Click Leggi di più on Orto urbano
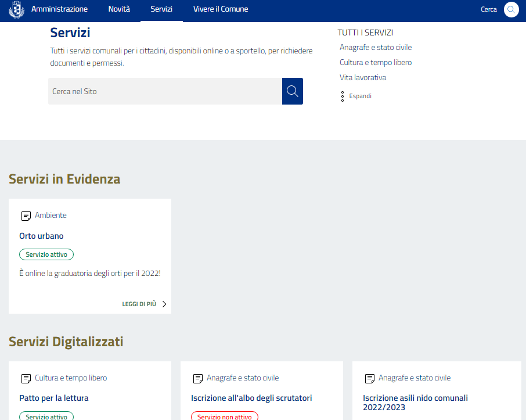The width and height of the screenshot is (526, 420). tap(139, 304)
